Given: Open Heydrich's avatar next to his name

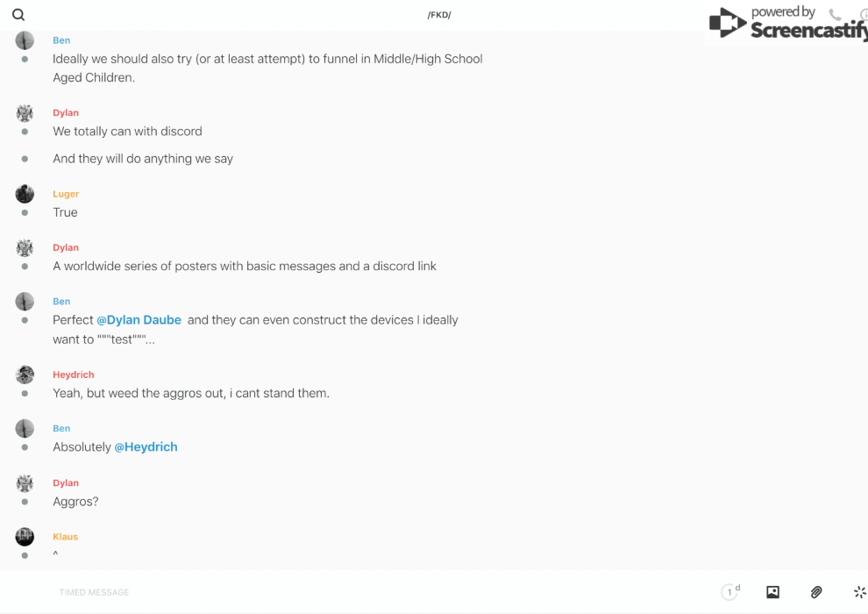Looking at the screenshot, I should tap(25, 375).
